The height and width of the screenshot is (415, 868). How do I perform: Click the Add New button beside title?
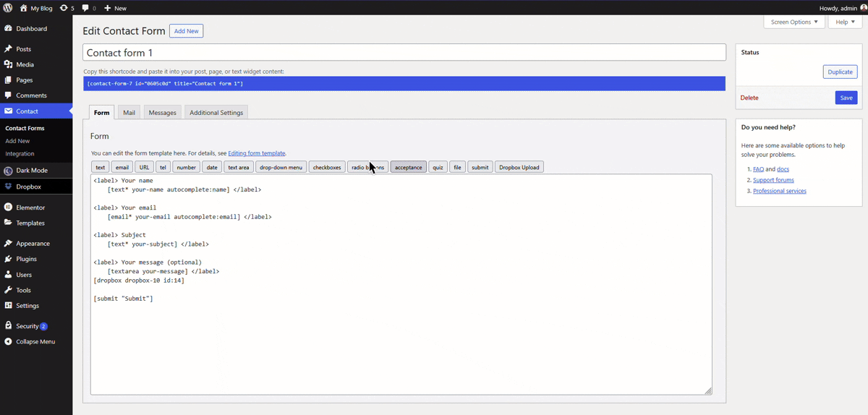(x=187, y=31)
